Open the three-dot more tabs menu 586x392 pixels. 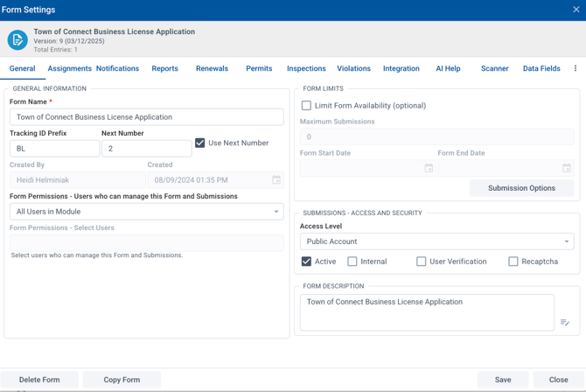[x=575, y=68]
